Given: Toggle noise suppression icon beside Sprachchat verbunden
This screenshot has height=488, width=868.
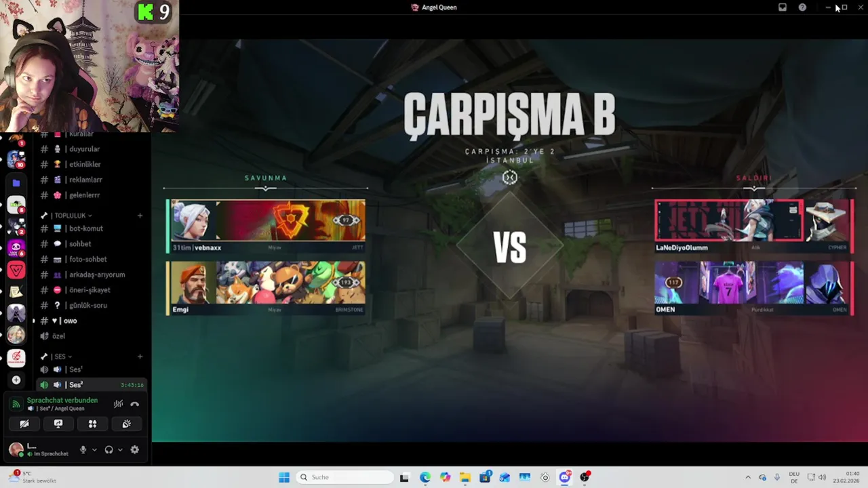Looking at the screenshot, I should 118,404.
